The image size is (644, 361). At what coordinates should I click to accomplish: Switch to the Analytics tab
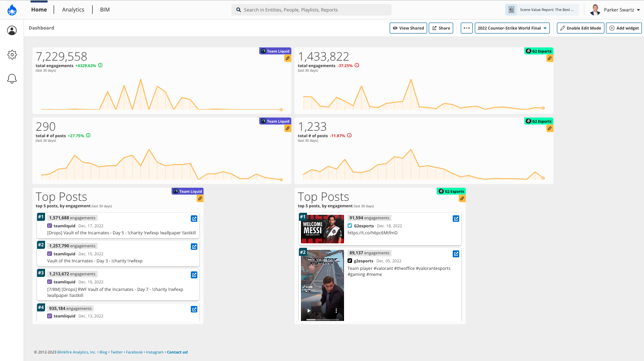pyautogui.click(x=73, y=10)
